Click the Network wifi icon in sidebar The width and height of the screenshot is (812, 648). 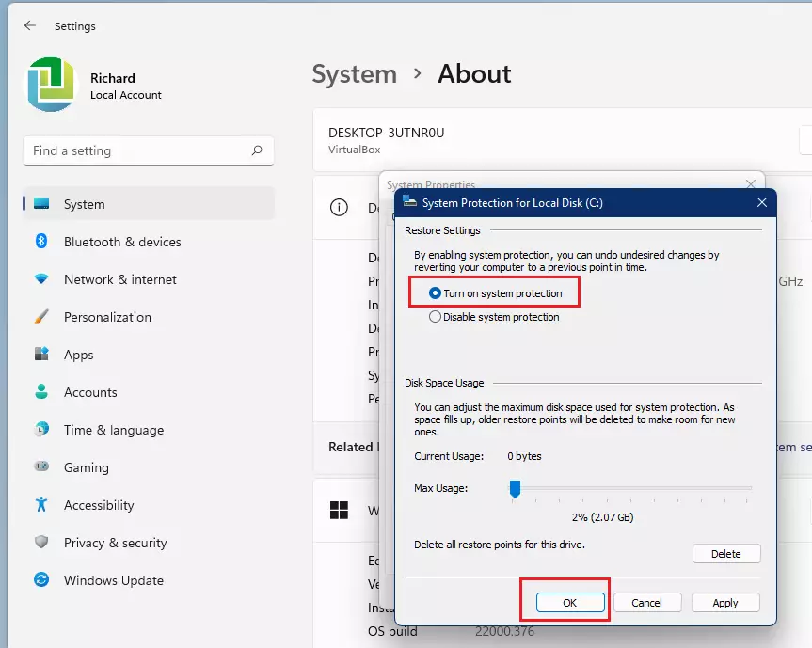pyautogui.click(x=41, y=279)
